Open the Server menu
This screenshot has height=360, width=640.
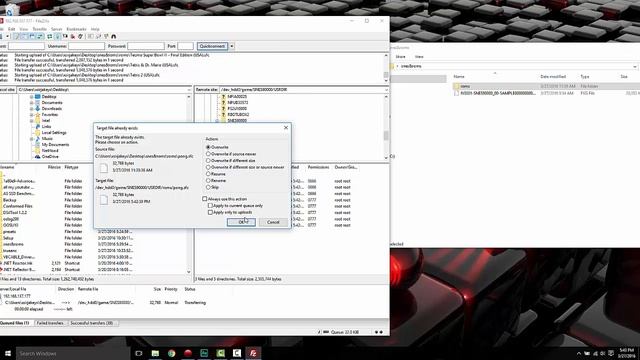pos(56,29)
